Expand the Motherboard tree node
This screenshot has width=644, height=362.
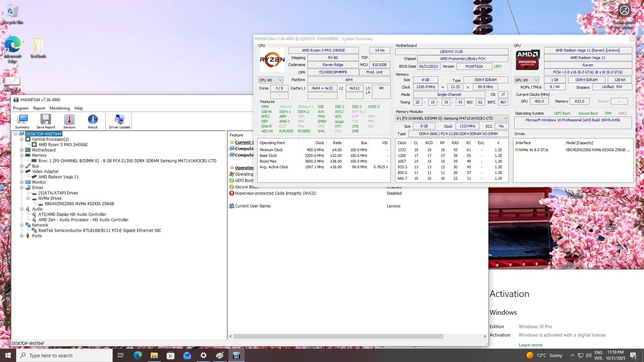tap(22, 150)
